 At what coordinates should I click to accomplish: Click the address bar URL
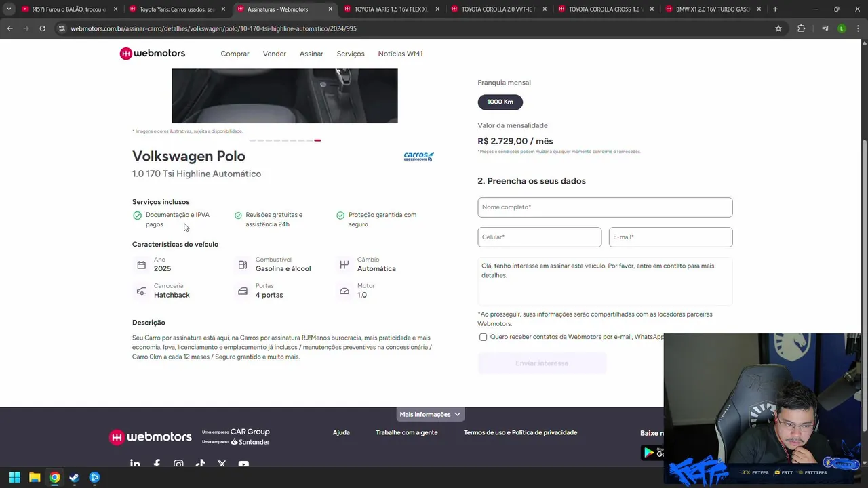tap(214, 28)
